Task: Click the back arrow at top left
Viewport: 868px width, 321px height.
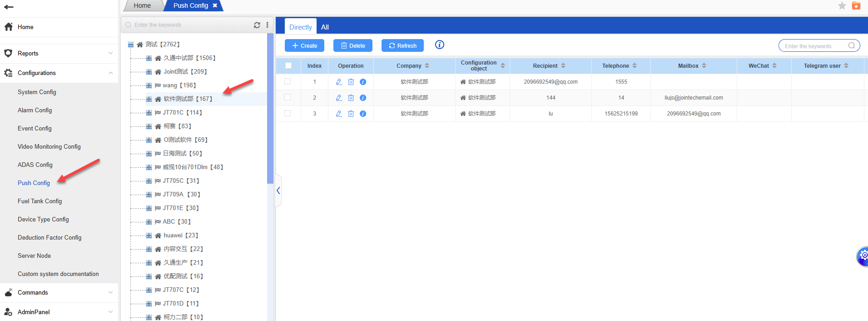Action: tap(9, 7)
